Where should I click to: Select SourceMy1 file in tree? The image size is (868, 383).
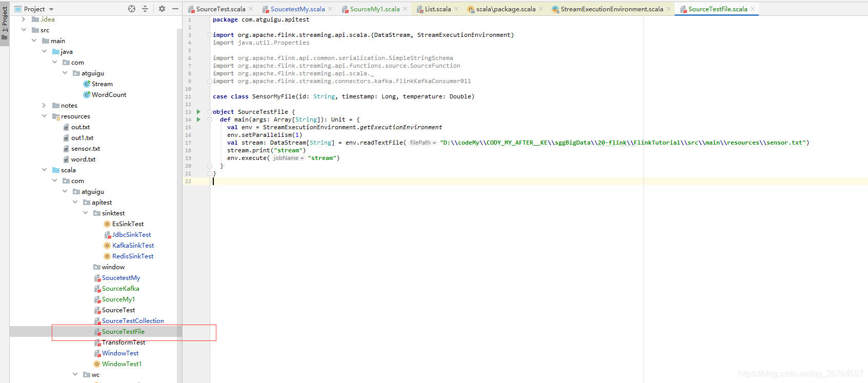(x=118, y=299)
